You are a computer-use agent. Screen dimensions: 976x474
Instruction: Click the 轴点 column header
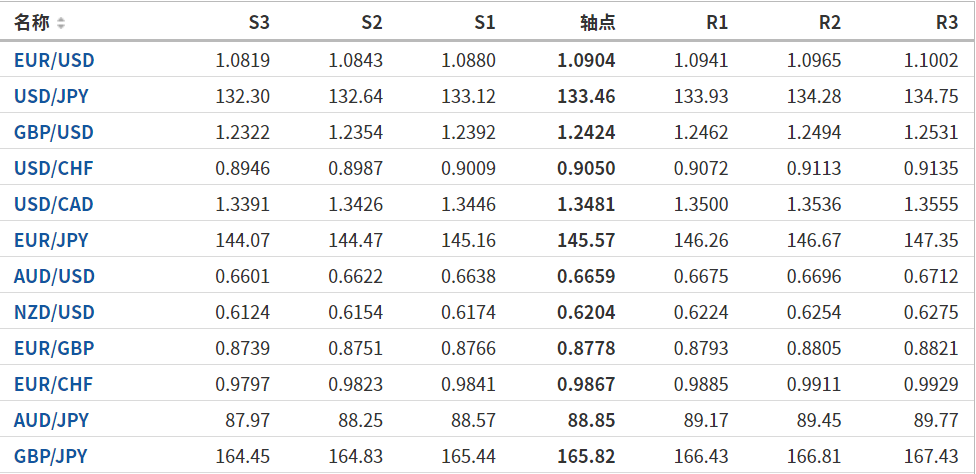point(597,22)
